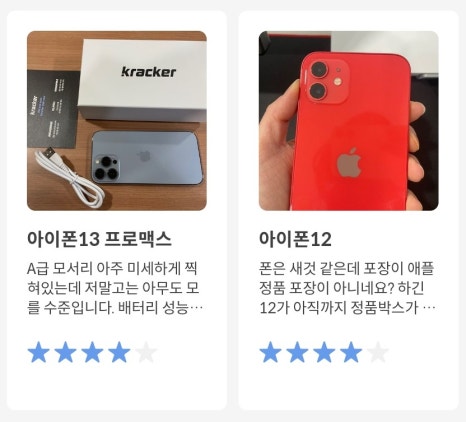Image resolution: width=466 pixels, height=422 pixels.
Task: Expand truncated ellipsis of iPhone 12 review
Action: [429, 309]
